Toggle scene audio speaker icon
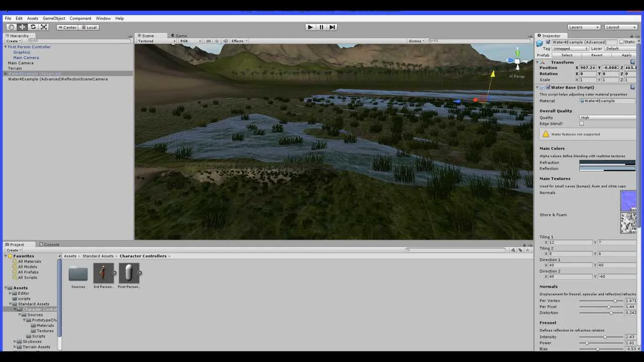644x362 pixels. [x=225, y=41]
